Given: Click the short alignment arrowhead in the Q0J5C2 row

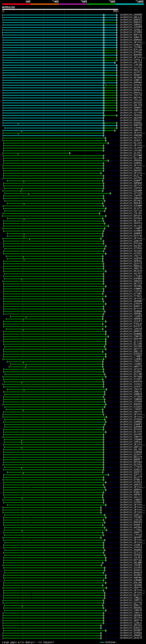Looking at the screenshot, I should (70, 153).
